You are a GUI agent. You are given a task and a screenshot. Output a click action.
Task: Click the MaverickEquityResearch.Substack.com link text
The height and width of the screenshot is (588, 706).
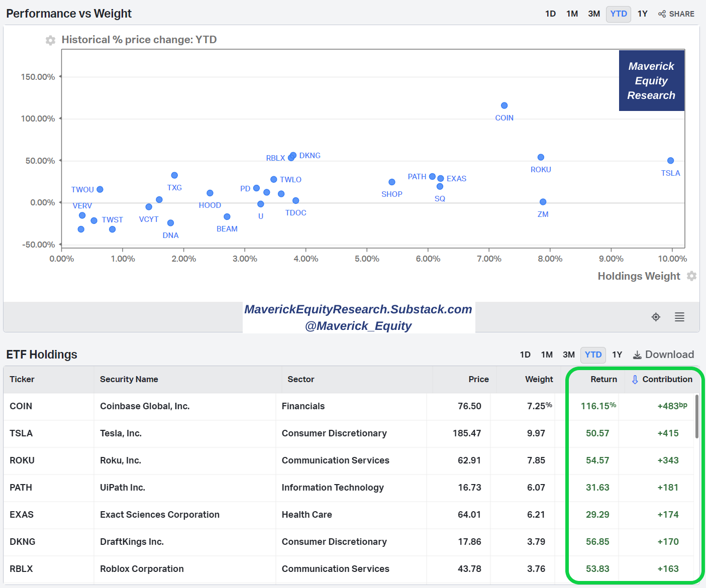[x=358, y=309]
